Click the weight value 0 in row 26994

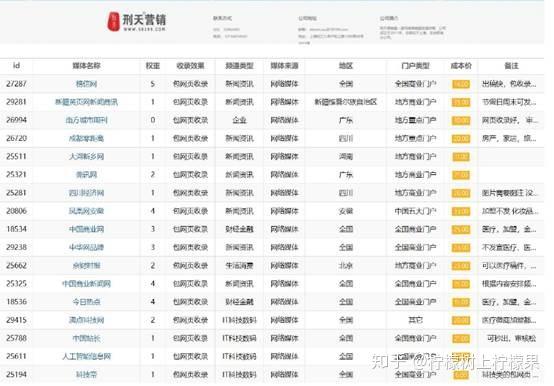(153, 120)
